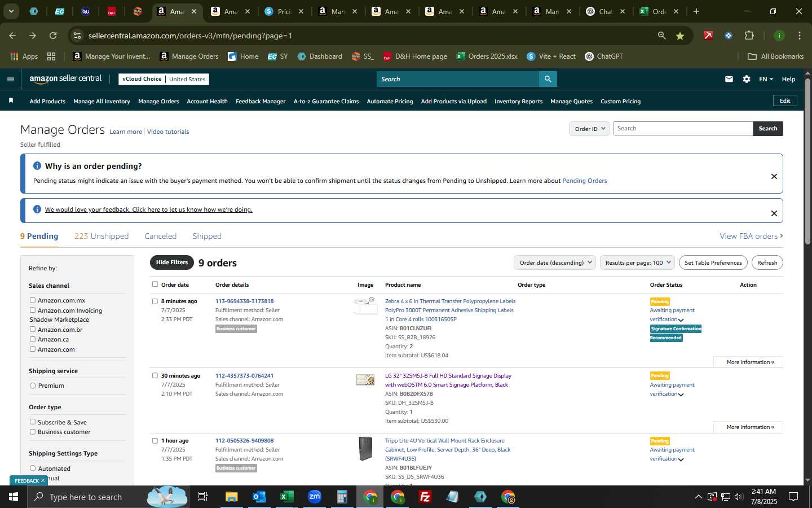Close the 'Why is an order pending' banner
Viewport: 812px width, 508px height.
coord(774,176)
